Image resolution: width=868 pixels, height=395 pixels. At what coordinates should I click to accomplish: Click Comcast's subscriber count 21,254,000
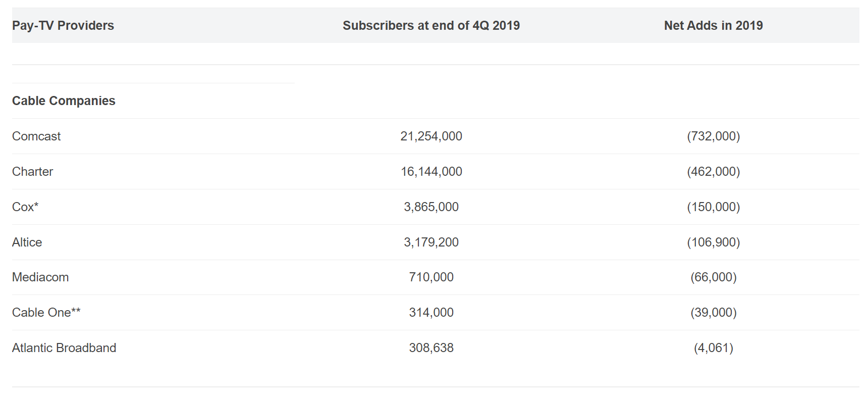coord(431,136)
